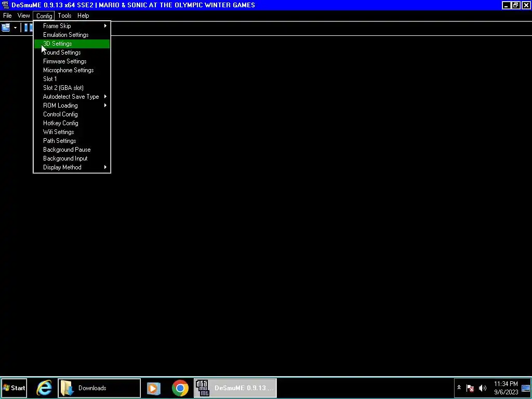Open Google Chrome from the taskbar
The height and width of the screenshot is (399, 532).
tap(180, 388)
